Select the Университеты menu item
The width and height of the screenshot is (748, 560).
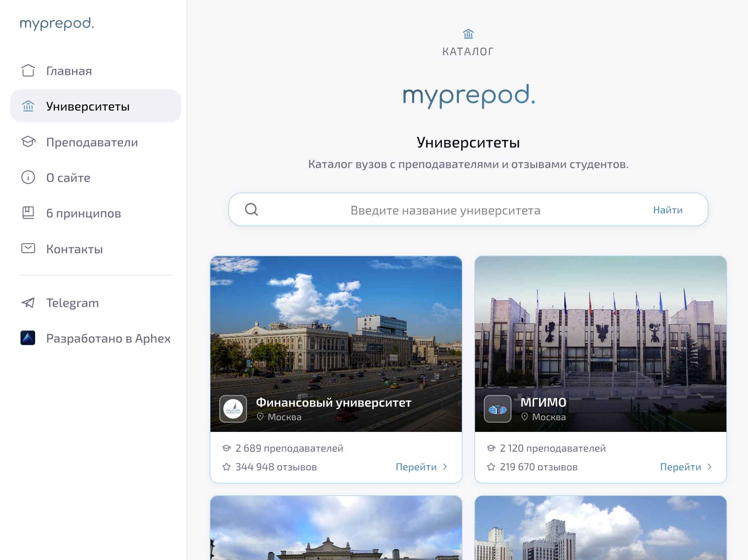coord(96,106)
